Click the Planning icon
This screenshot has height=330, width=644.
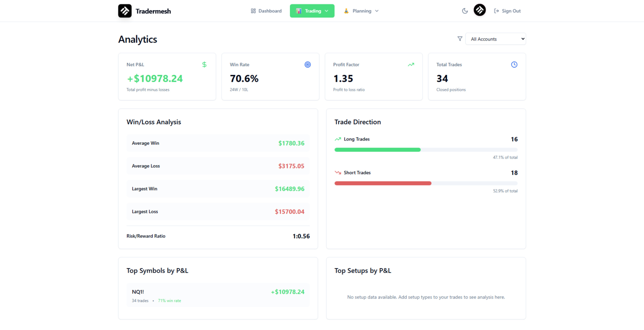tap(346, 11)
